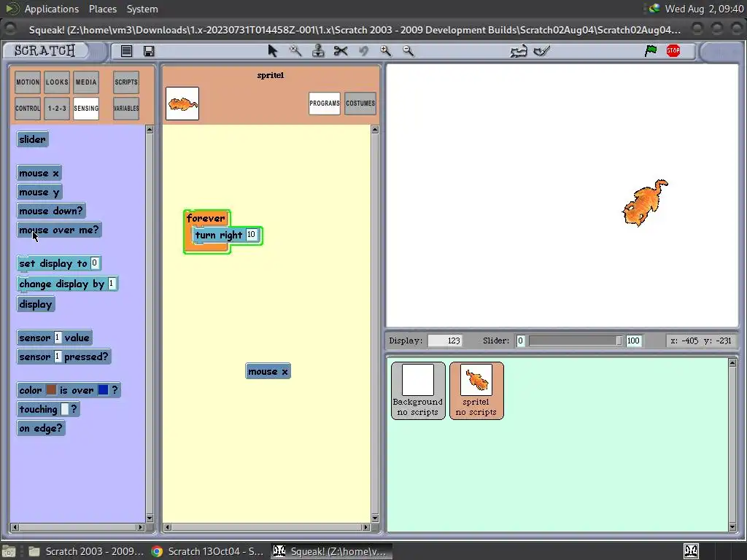Switch to the COSTUMES tab
This screenshot has height=560, width=747.
pos(360,104)
